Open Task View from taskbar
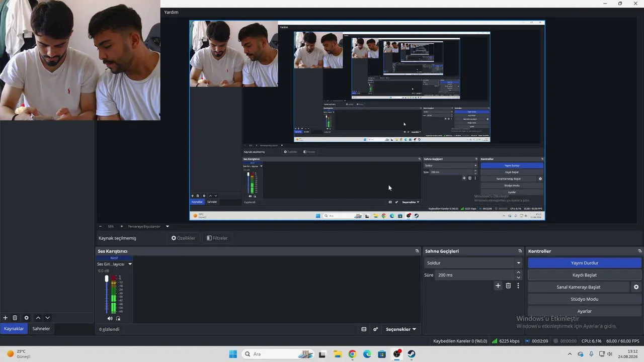644x362 pixels. pos(322,354)
